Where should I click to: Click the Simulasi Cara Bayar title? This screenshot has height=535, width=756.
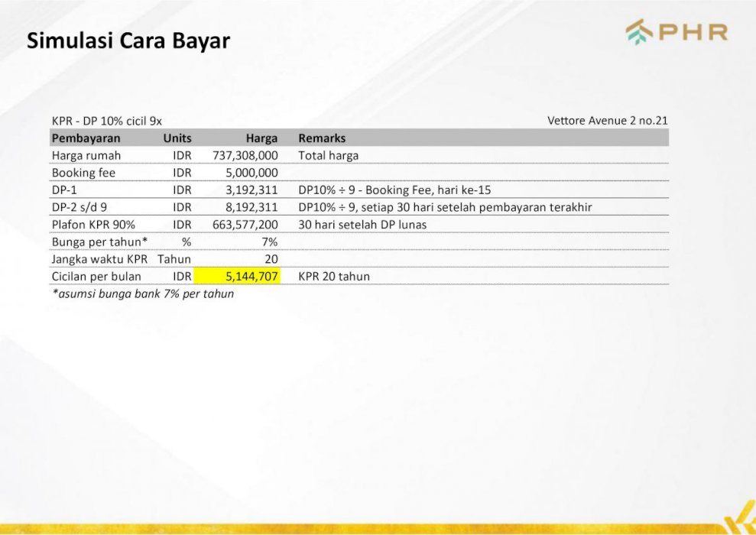click(128, 41)
